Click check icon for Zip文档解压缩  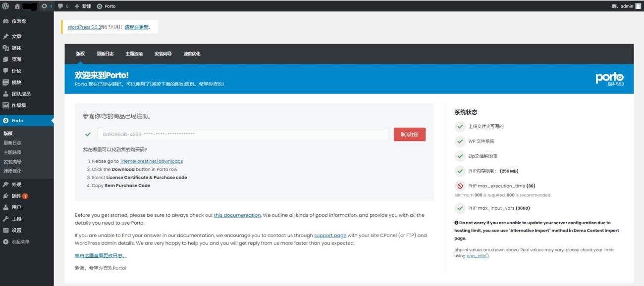click(460, 156)
